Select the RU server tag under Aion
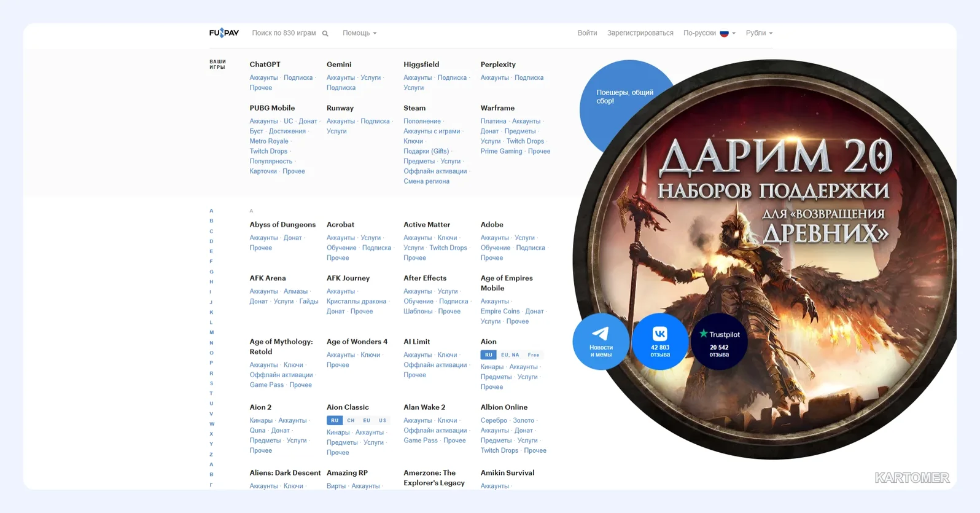This screenshot has height=513, width=980. point(488,355)
